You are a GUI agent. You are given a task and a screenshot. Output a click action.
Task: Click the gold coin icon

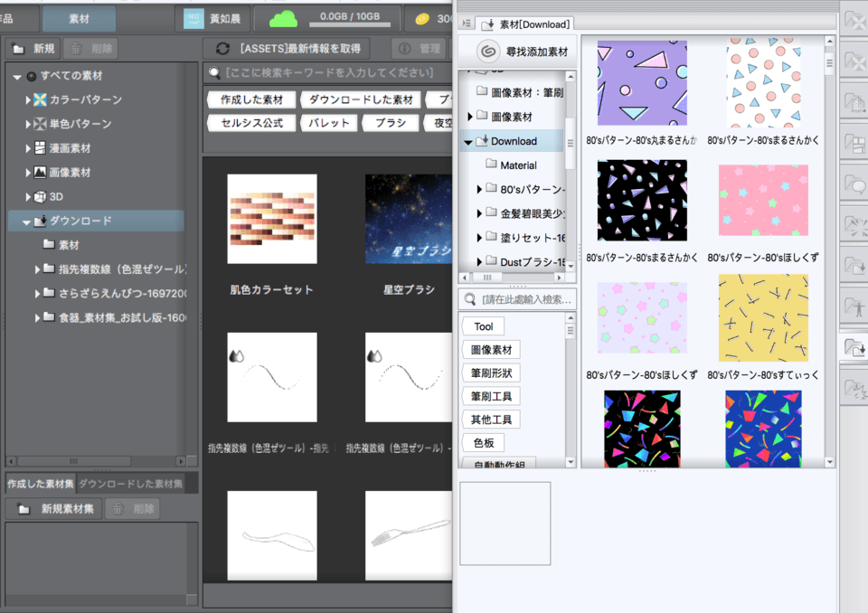(x=422, y=19)
